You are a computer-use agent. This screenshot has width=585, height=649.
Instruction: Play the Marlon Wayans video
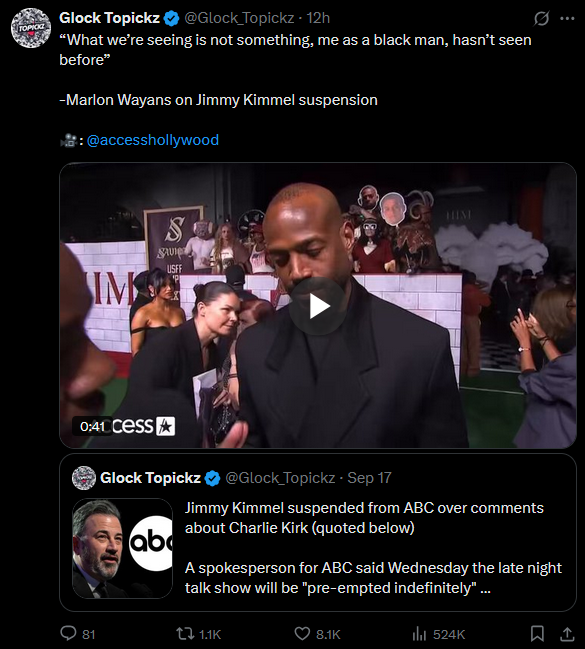318,306
